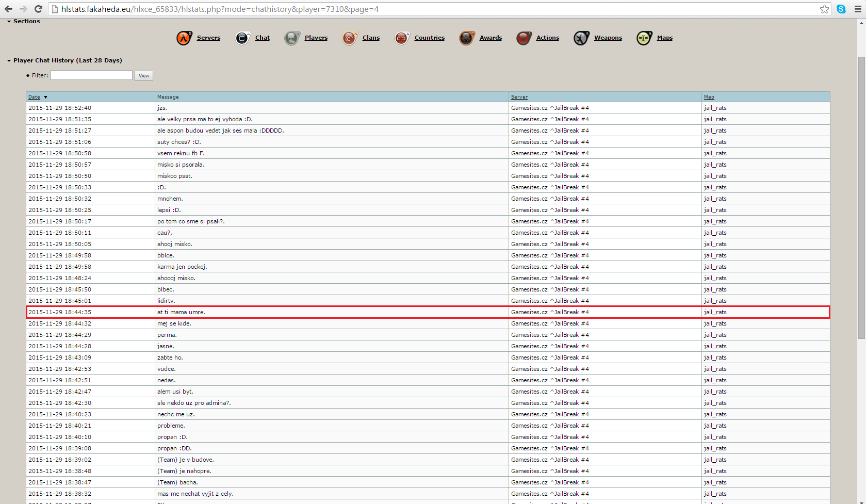Open server link in 'zabte ho.' row
Image resolution: width=866 pixels, height=504 pixels.
tap(550, 357)
